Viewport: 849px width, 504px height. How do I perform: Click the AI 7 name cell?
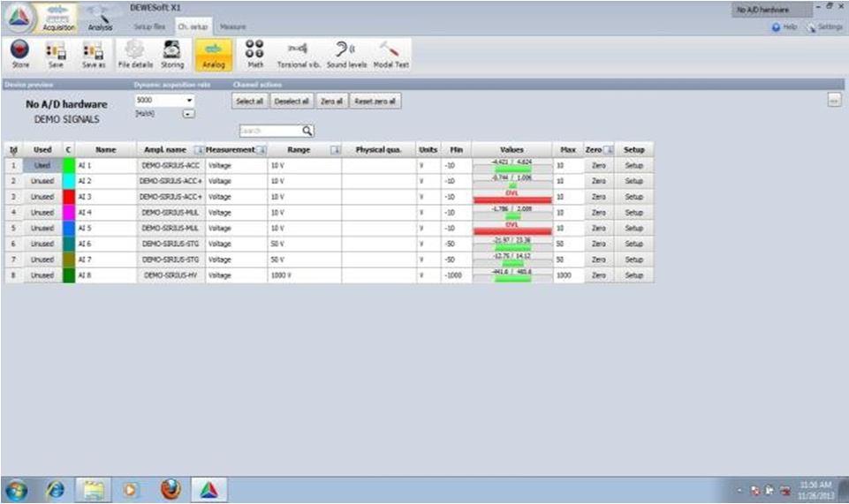106,260
